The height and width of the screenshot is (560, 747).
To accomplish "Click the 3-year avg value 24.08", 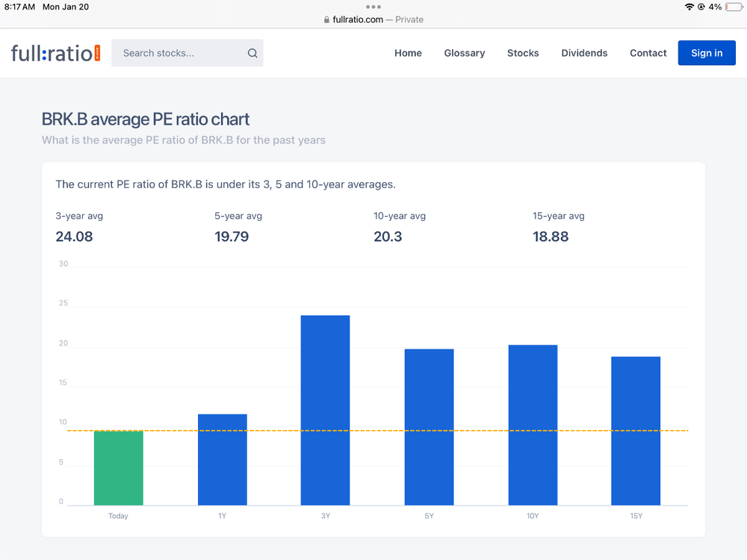I will pos(74,237).
